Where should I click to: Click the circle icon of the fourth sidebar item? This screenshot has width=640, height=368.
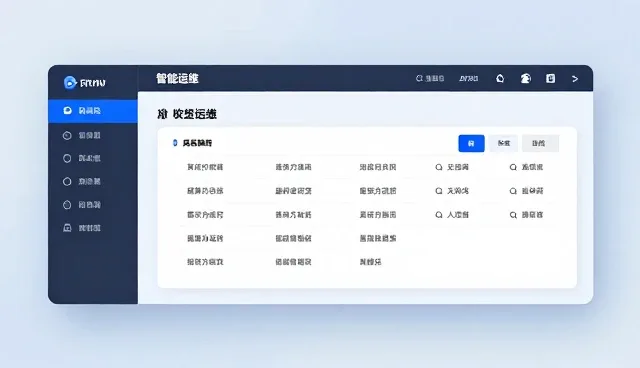(67, 182)
